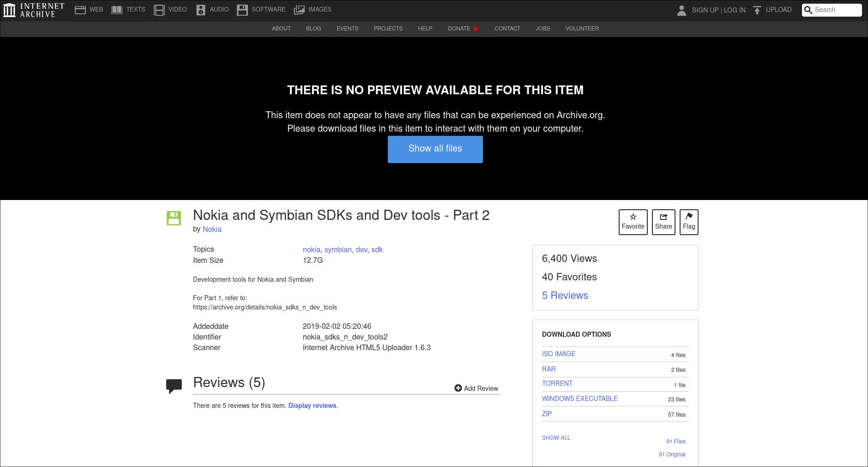Expand WINDOWS EXECUTABLE download list
Screen dimensions: 868x467
[x=579, y=399]
